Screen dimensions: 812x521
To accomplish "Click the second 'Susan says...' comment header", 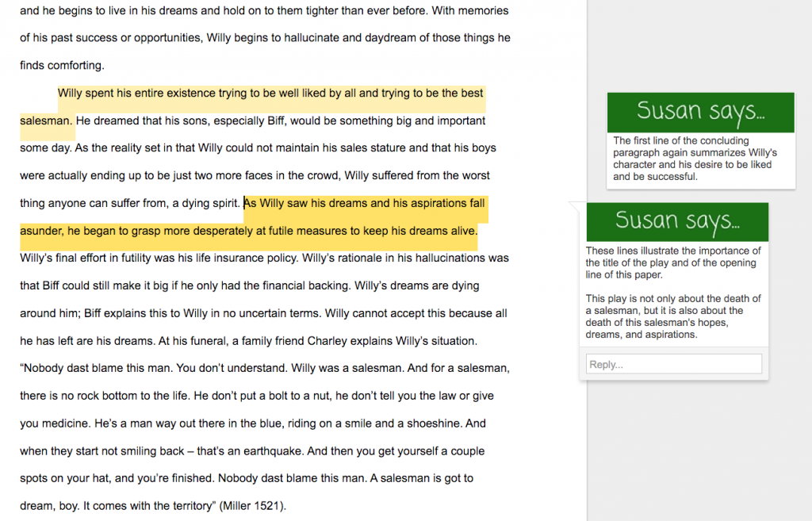I will [x=678, y=223].
